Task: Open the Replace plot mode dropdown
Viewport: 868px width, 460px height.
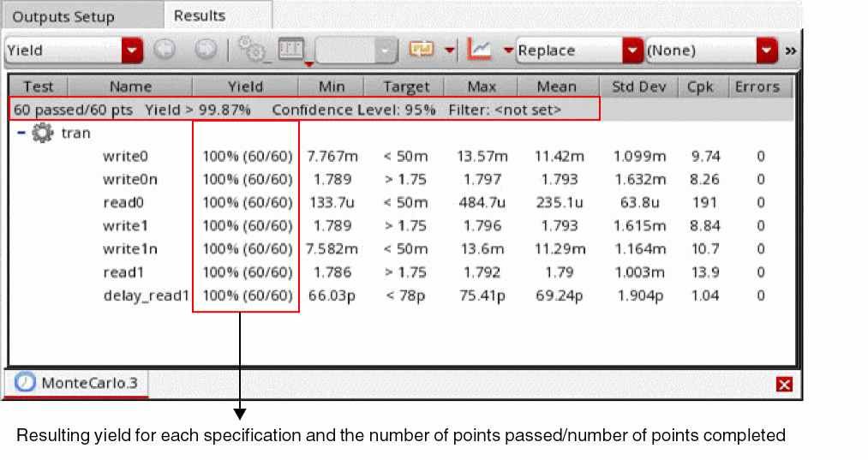Action: click(x=579, y=51)
